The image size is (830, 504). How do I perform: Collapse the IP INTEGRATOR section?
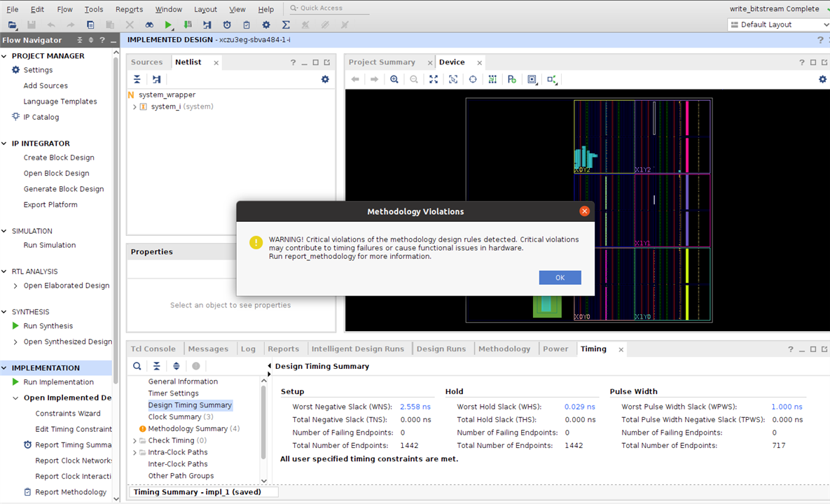[4, 143]
